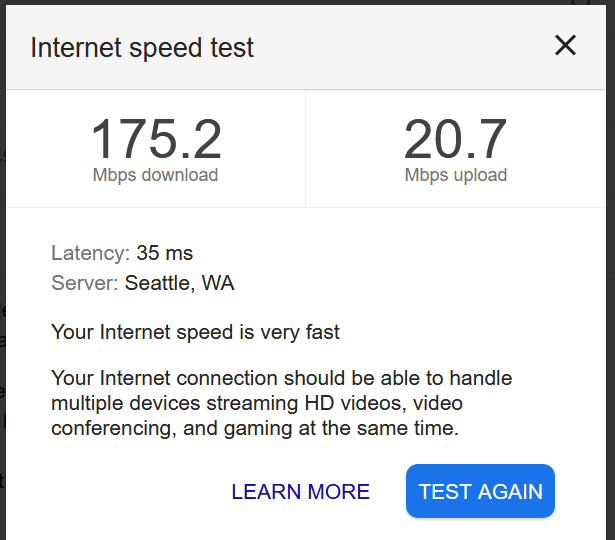Click the 'Mbps upload' label
Viewport: 615px width, 540px height.
click(x=455, y=175)
